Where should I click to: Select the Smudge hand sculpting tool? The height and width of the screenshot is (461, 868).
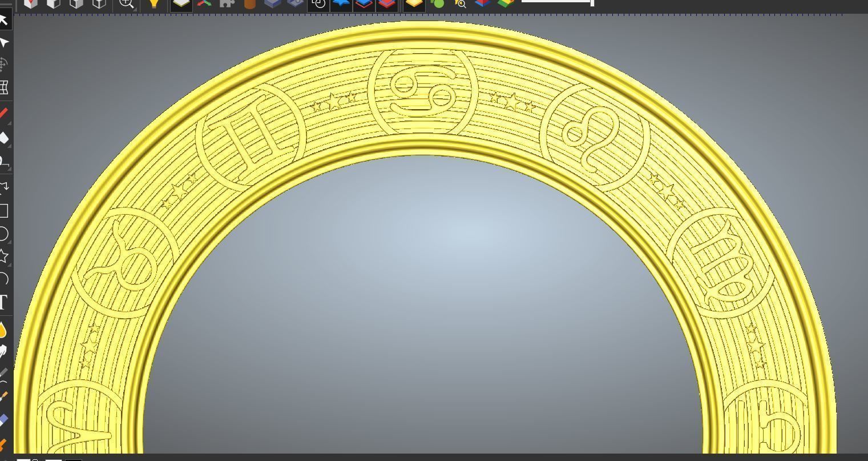click(3, 352)
